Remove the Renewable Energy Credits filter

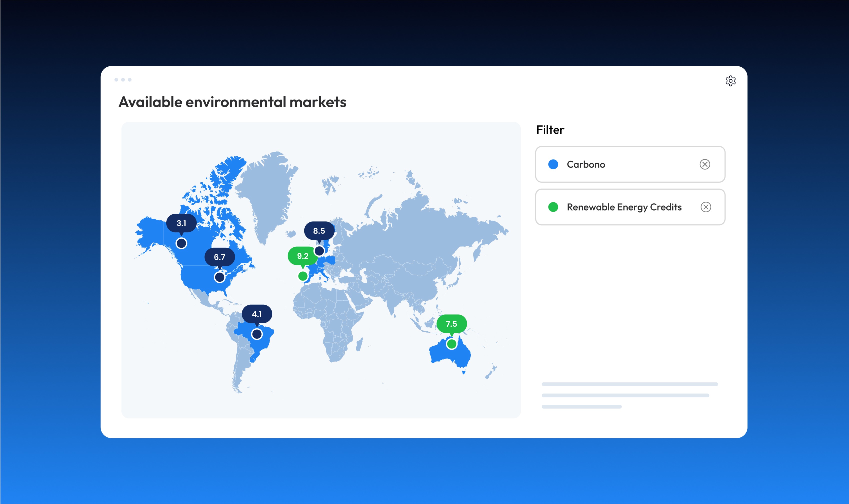point(706,207)
